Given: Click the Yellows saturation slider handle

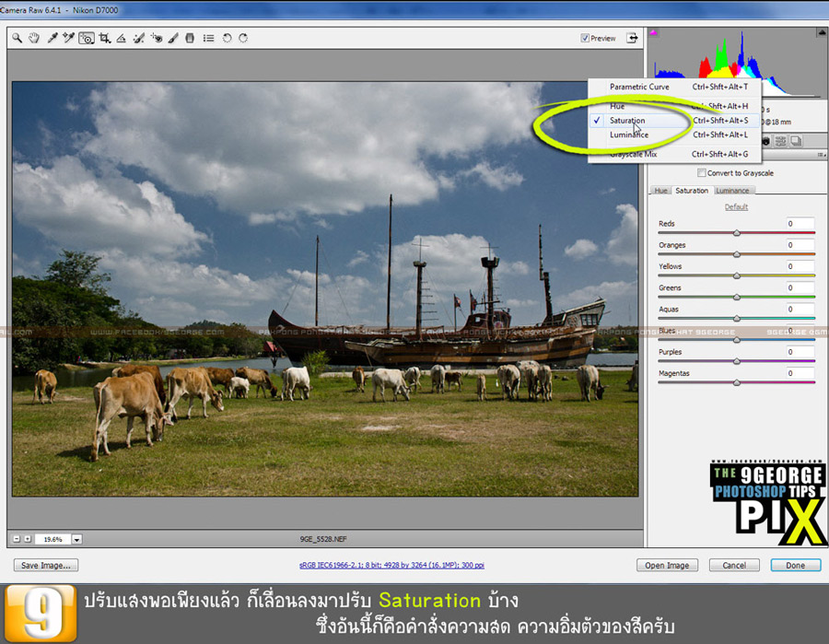Looking at the screenshot, I should pyautogui.click(x=737, y=275).
